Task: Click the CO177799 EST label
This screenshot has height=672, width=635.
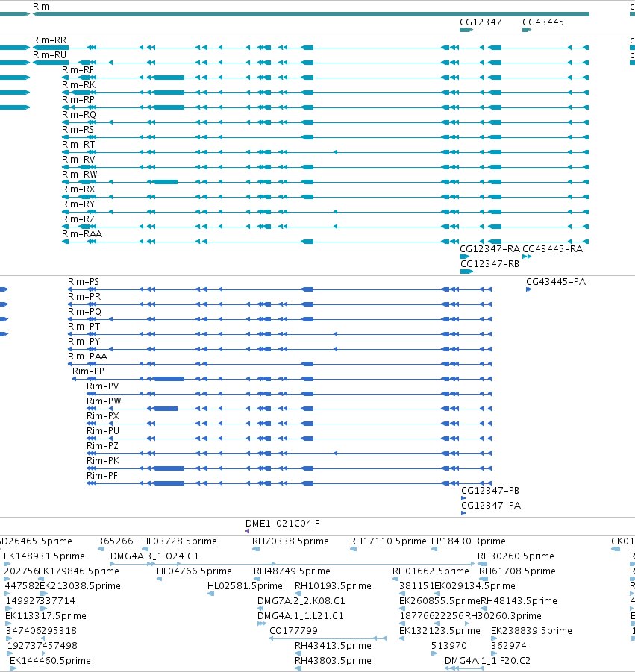Action: [293, 631]
